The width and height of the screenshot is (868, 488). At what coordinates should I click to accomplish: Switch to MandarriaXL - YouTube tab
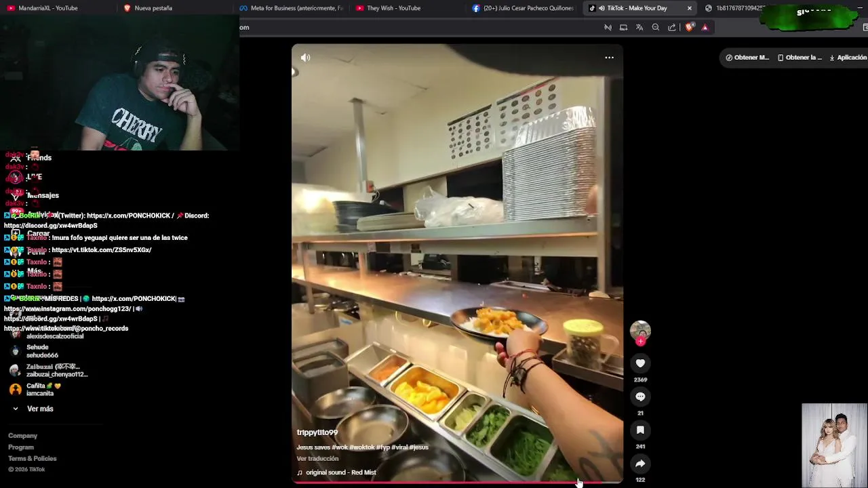[x=58, y=8]
